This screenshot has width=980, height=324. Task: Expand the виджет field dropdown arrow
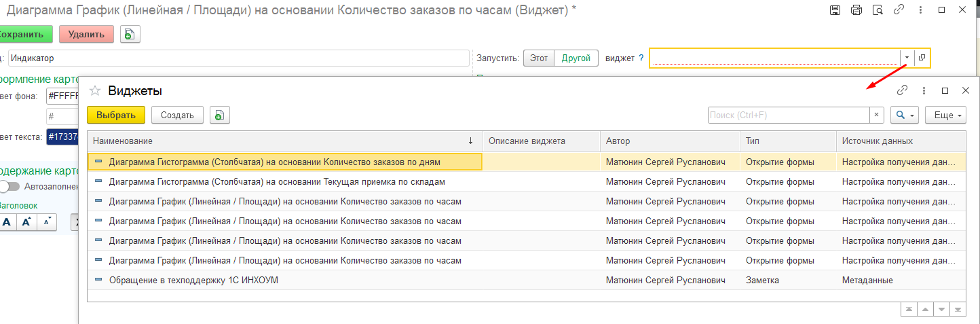click(907, 58)
